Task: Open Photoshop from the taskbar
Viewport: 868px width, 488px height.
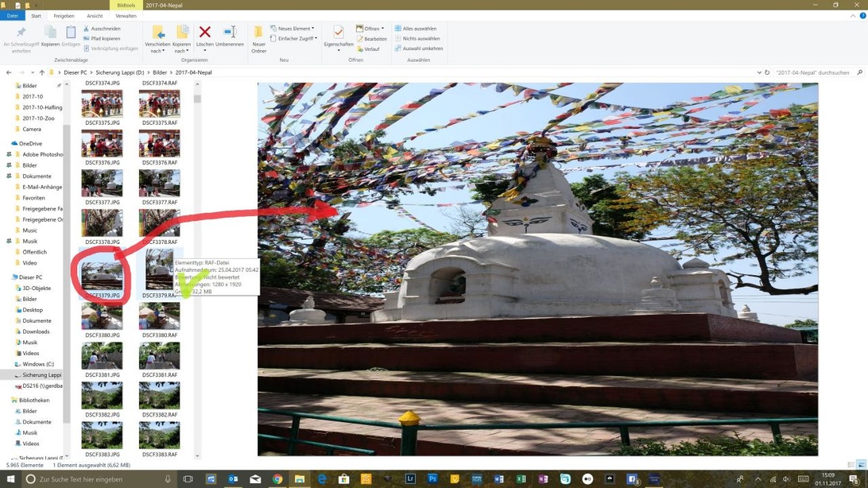Action: pos(432,479)
